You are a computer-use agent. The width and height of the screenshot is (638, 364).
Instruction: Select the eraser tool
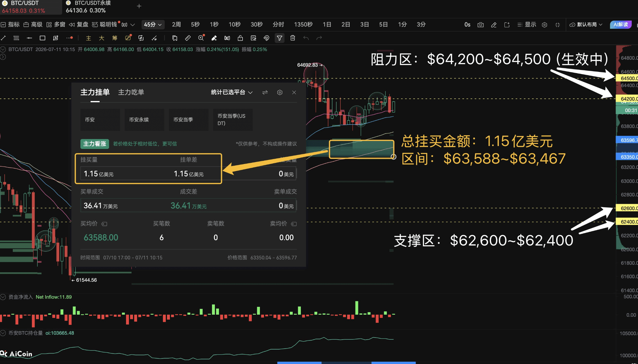click(214, 38)
